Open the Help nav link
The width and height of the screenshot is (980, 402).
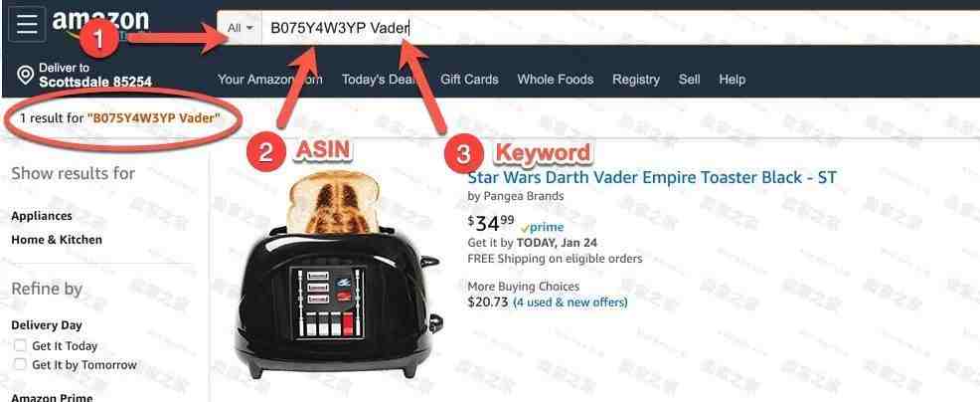[x=732, y=80]
